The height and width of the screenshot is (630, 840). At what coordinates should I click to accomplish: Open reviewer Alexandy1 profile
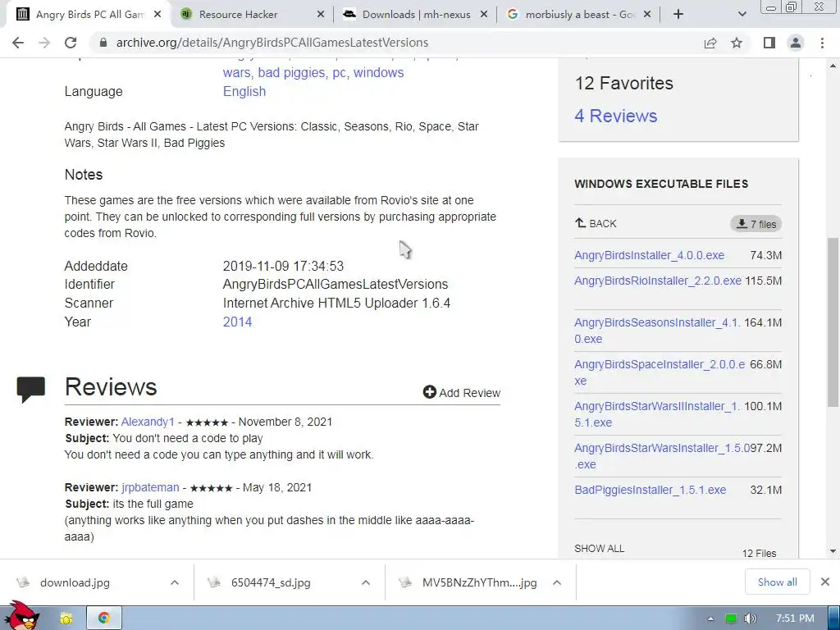click(x=148, y=422)
